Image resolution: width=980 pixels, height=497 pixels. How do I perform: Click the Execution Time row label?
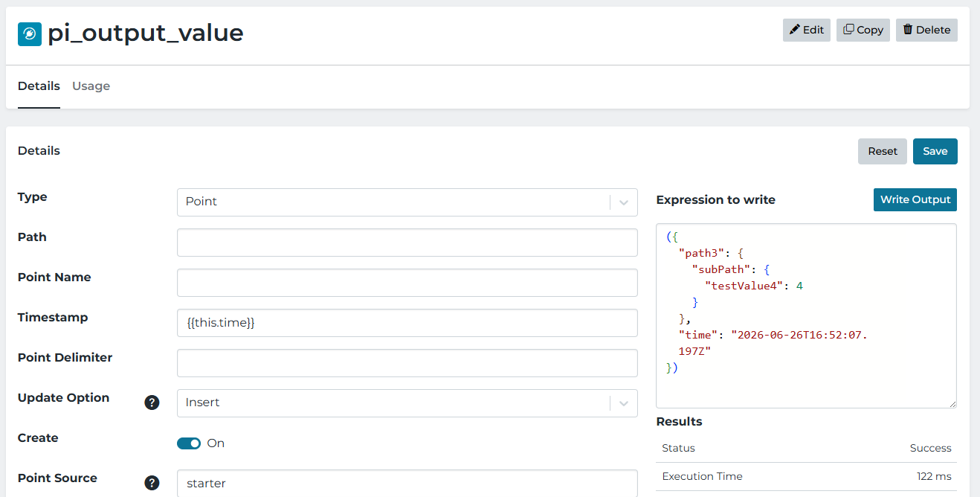click(702, 476)
